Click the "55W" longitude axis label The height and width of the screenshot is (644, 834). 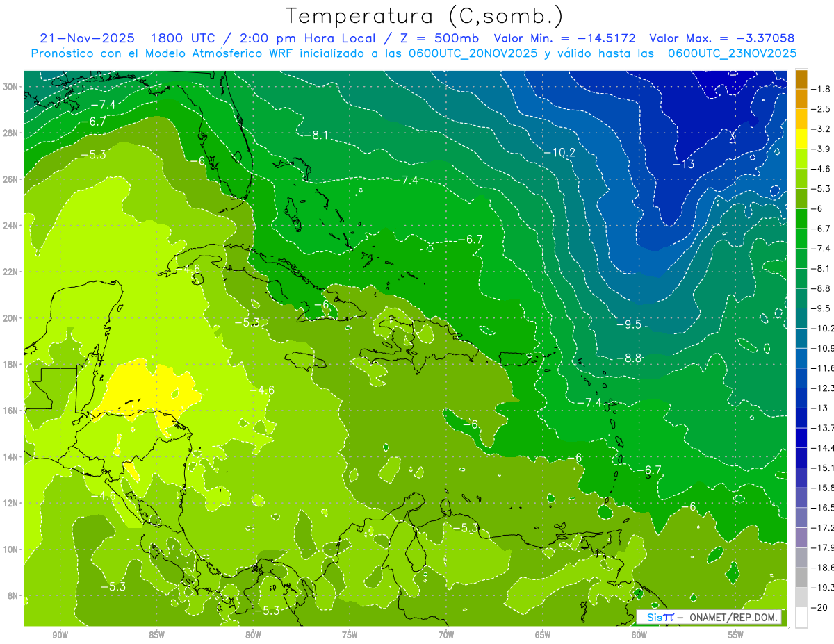click(735, 635)
